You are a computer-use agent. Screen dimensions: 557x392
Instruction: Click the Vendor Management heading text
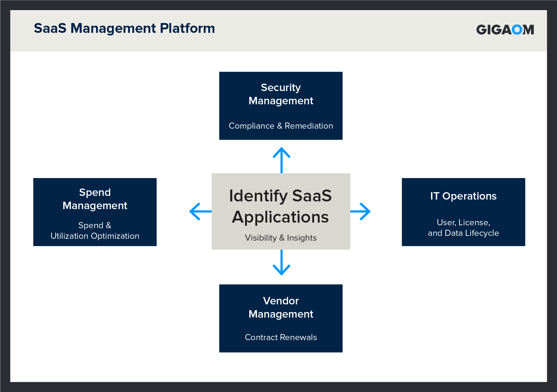(x=281, y=307)
